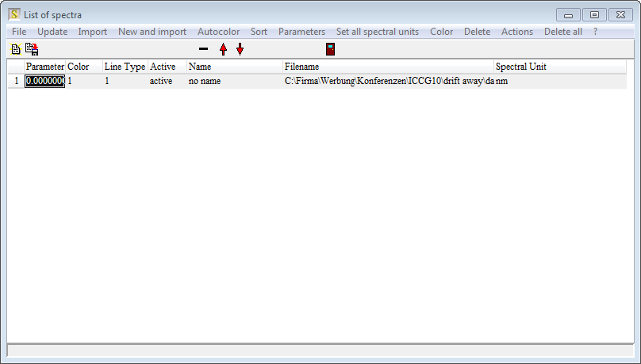The width and height of the screenshot is (641, 364).
Task: Open the Sort menu
Action: coord(259,32)
